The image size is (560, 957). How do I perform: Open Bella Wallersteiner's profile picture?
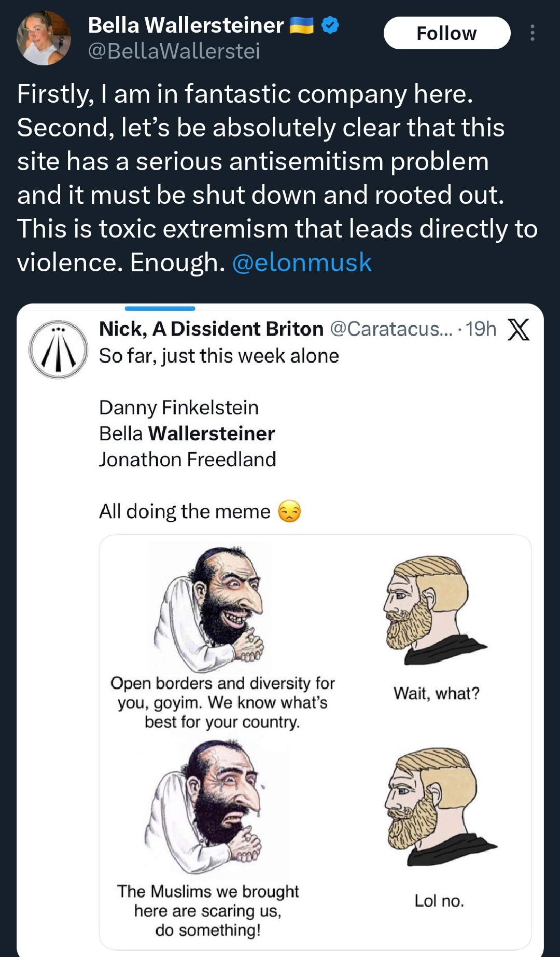pos(44,38)
